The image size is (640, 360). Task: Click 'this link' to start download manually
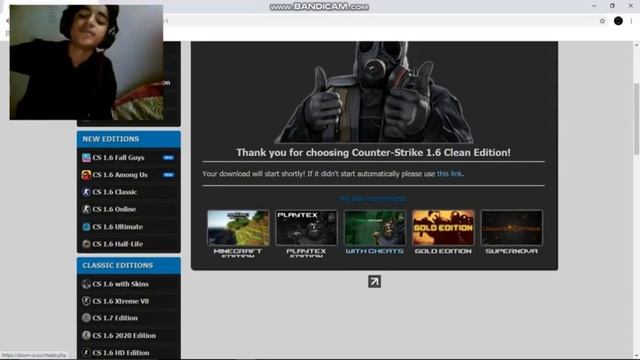tap(449, 174)
